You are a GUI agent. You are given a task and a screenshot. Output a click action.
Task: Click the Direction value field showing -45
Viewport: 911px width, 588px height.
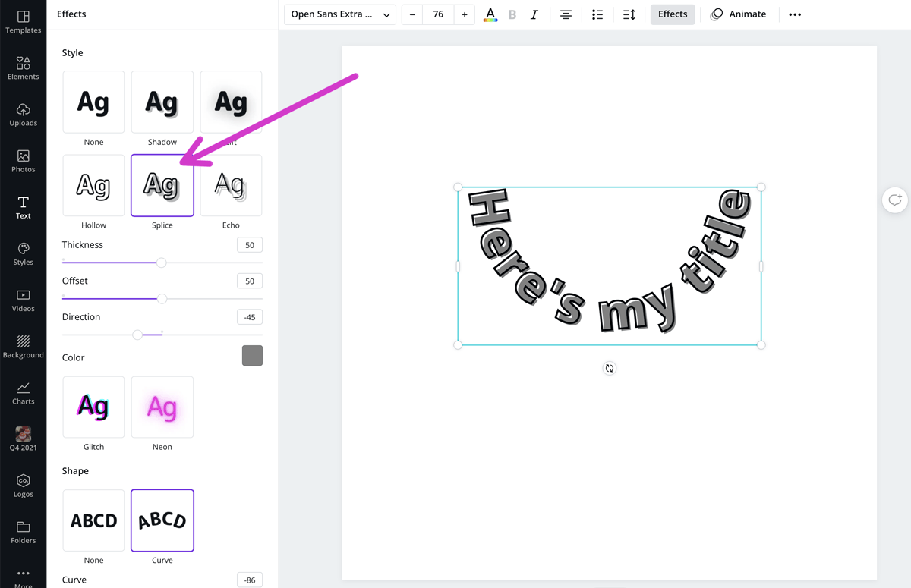click(x=250, y=317)
